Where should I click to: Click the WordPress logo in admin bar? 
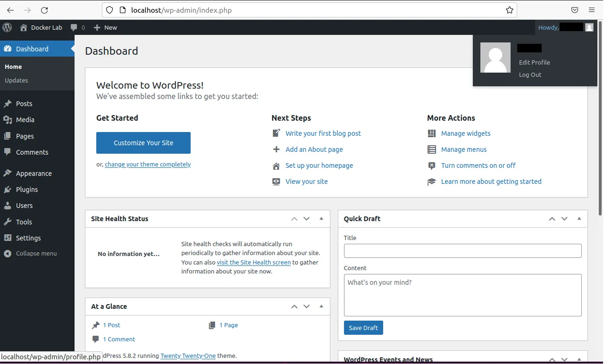7,27
